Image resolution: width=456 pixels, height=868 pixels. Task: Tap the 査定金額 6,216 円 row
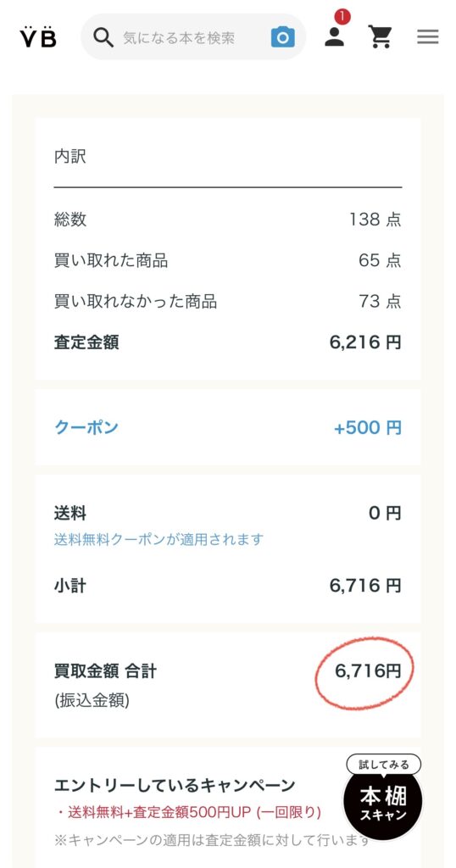[227, 342]
